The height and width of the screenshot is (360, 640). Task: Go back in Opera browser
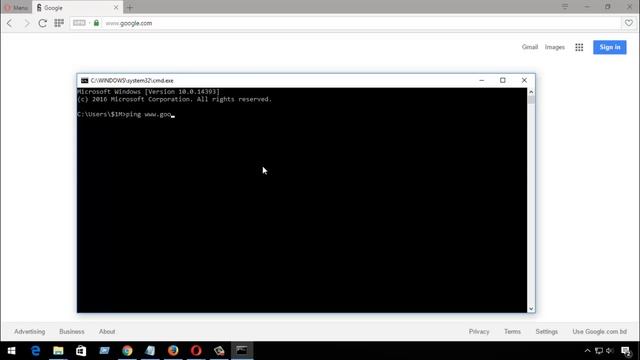point(9,23)
